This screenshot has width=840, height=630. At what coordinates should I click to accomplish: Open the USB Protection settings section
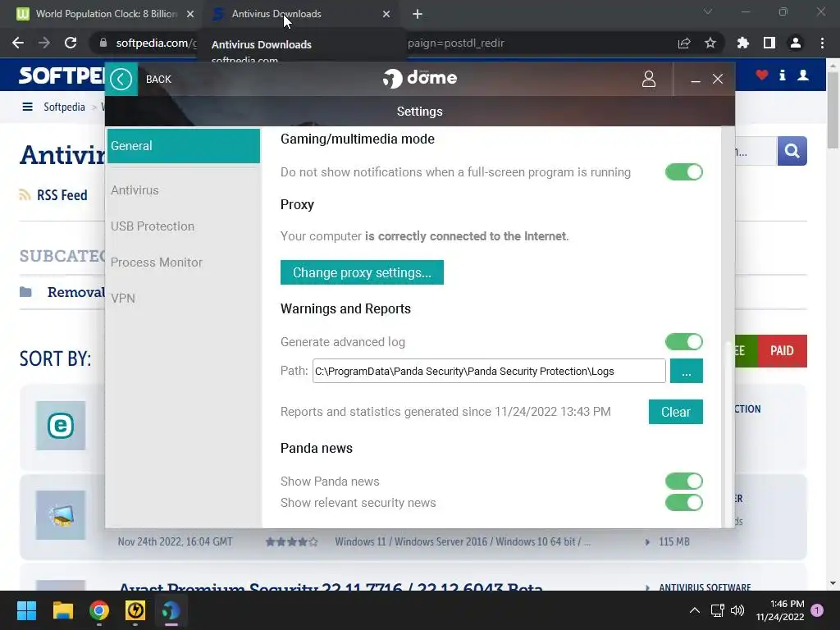[152, 226]
